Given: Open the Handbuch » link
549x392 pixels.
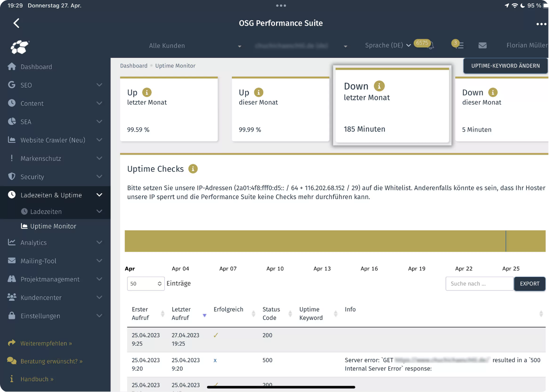Looking at the screenshot, I should [x=37, y=379].
